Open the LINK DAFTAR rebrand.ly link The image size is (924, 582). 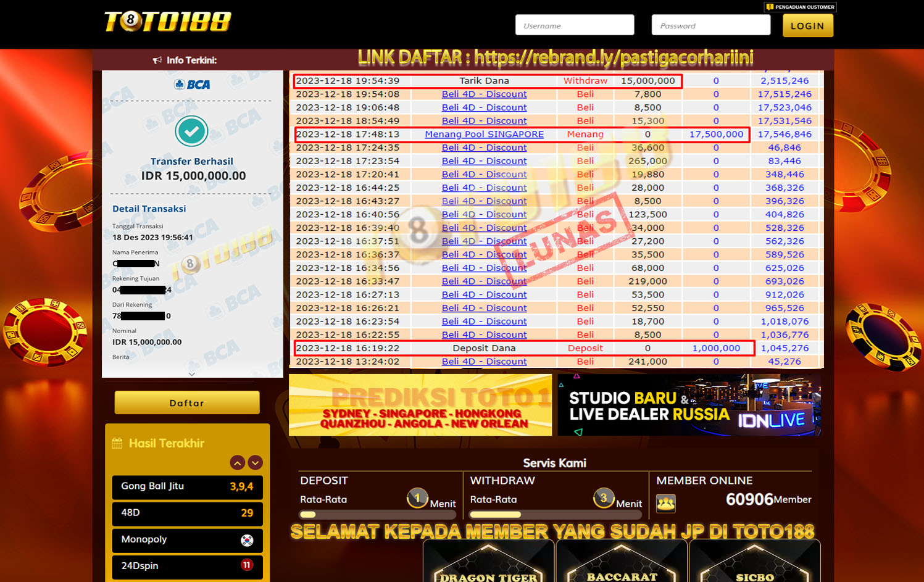point(556,58)
